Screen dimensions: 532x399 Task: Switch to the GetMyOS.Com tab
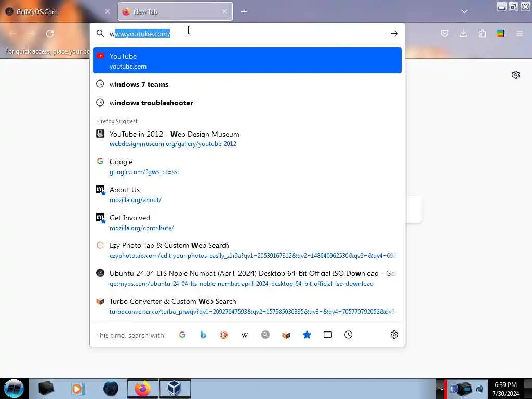58,11
